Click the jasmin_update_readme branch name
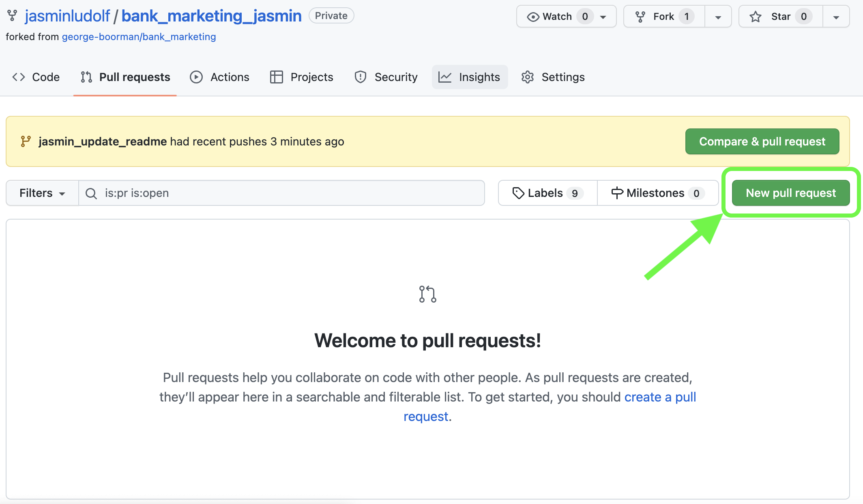Screen dimensions: 863x504 [103, 141]
